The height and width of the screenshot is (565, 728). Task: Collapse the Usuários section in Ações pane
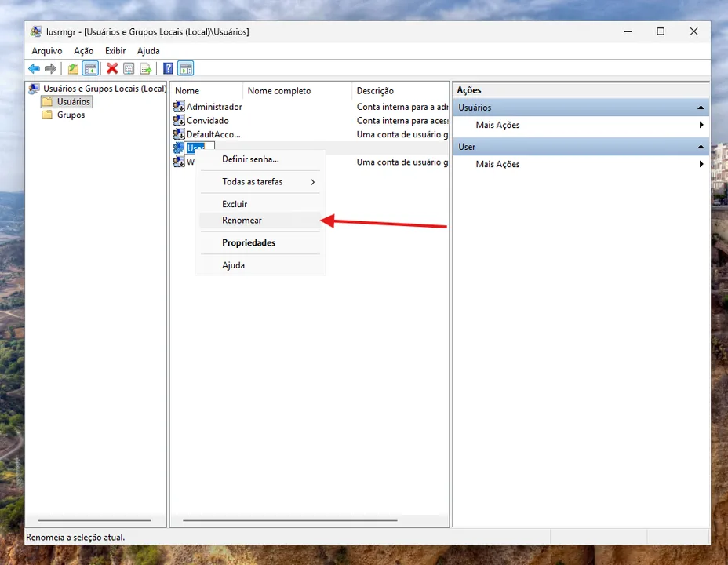701,108
